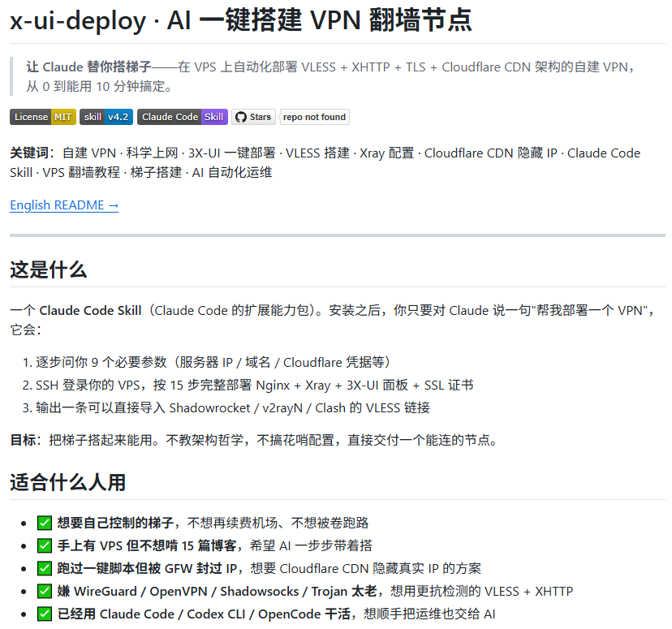
Task: Click list item 输出一条可以直接导入 Shadowrocket
Action: coord(233,408)
